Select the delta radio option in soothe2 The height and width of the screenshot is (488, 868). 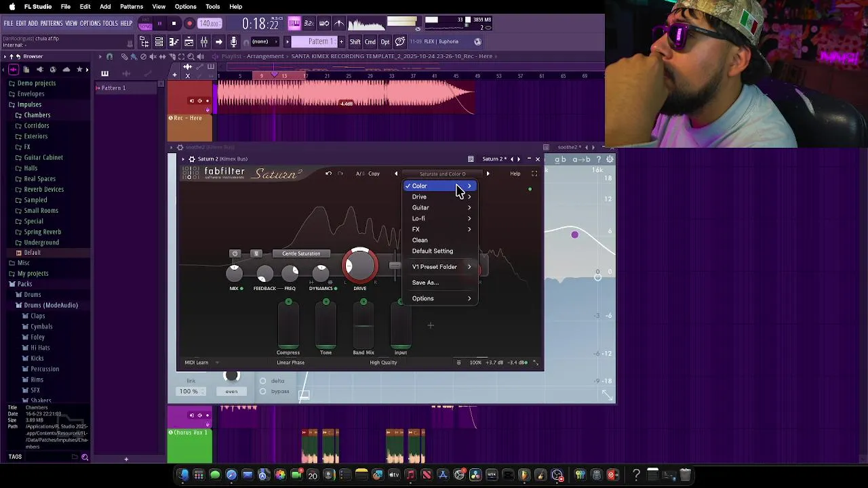[x=262, y=381]
